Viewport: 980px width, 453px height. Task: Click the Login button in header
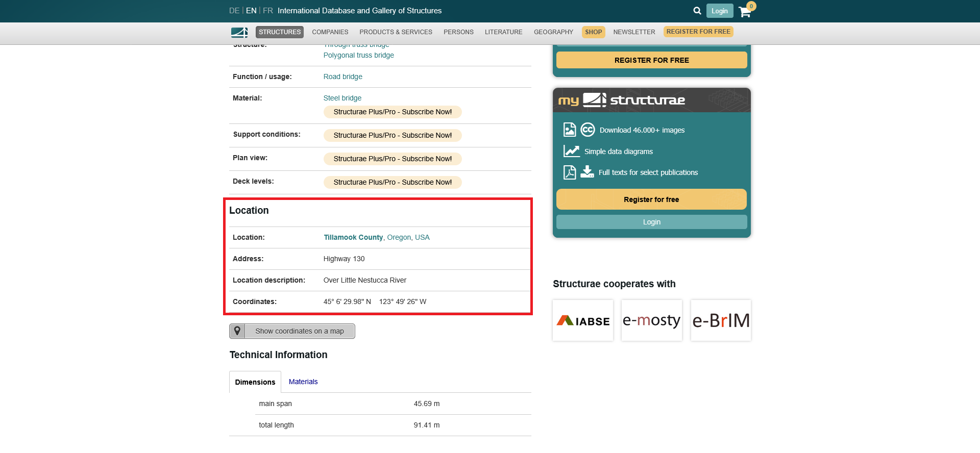tap(720, 11)
